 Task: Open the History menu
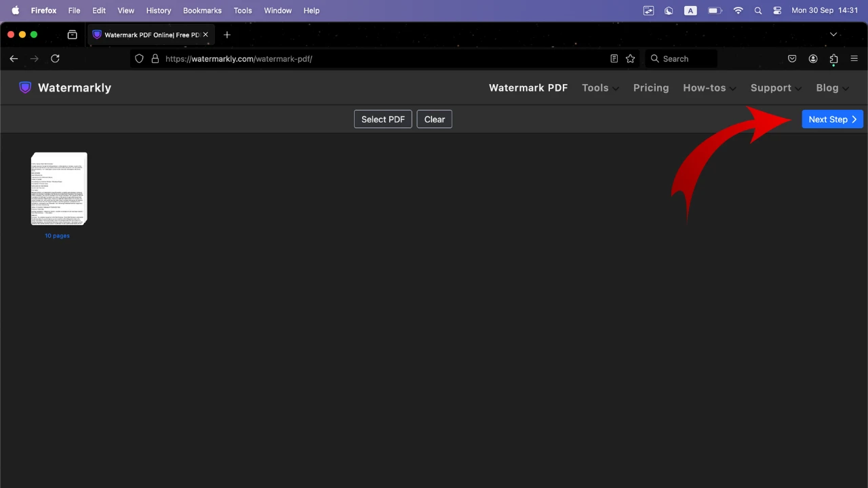pos(158,10)
